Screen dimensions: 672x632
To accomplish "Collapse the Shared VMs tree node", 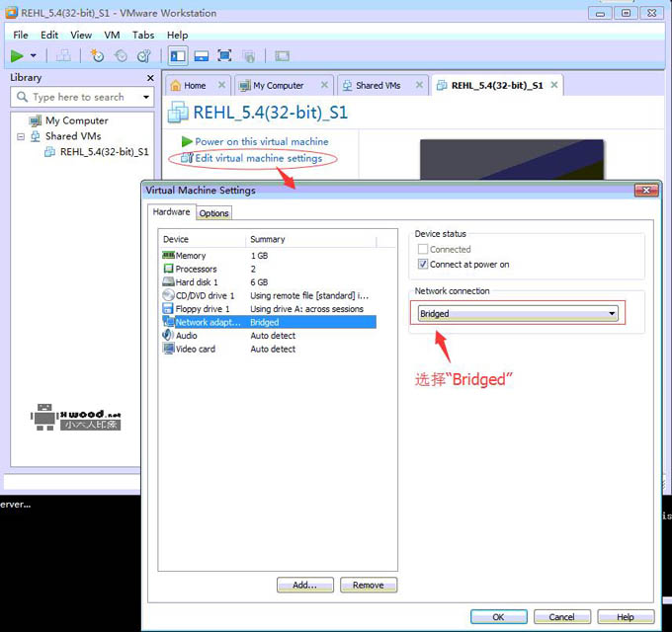I will (21, 136).
